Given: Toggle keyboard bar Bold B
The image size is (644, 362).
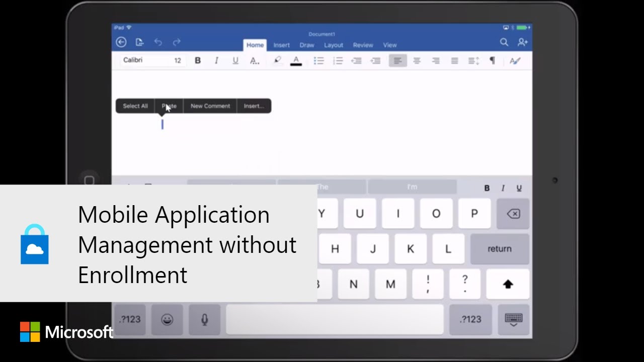Looking at the screenshot, I should (487, 188).
